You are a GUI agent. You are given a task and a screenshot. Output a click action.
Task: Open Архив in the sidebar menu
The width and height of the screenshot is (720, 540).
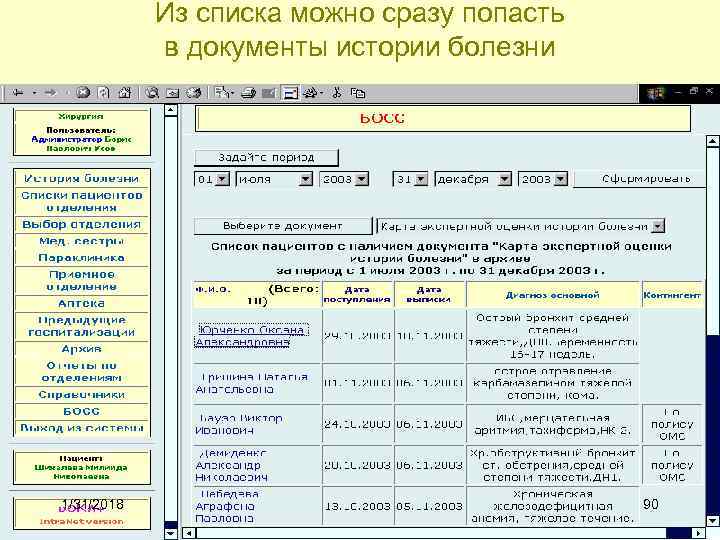point(81,349)
